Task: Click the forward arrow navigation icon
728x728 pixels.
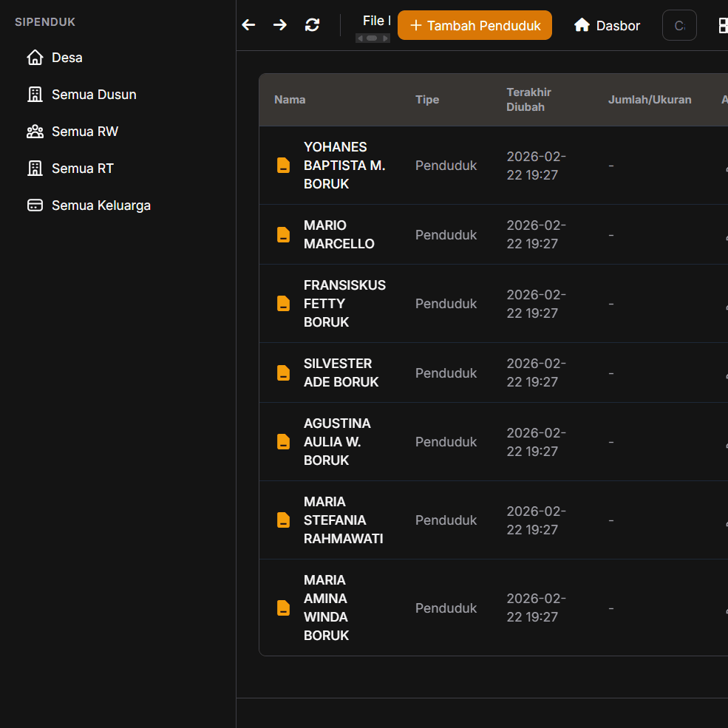Action: point(279,25)
